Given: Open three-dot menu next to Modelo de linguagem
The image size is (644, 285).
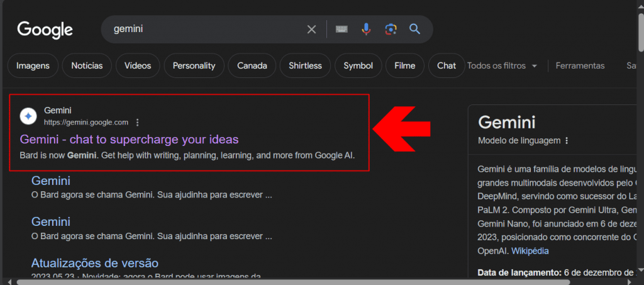Looking at the screenshot, I should 567,141.
